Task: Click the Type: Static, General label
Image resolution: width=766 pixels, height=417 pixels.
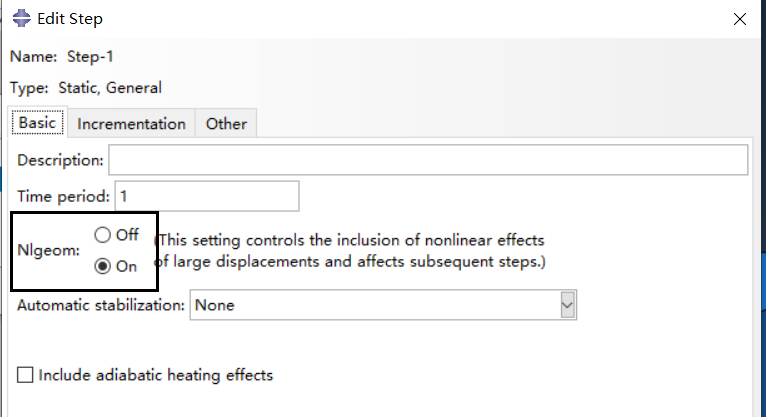Action: click(85, 88)
